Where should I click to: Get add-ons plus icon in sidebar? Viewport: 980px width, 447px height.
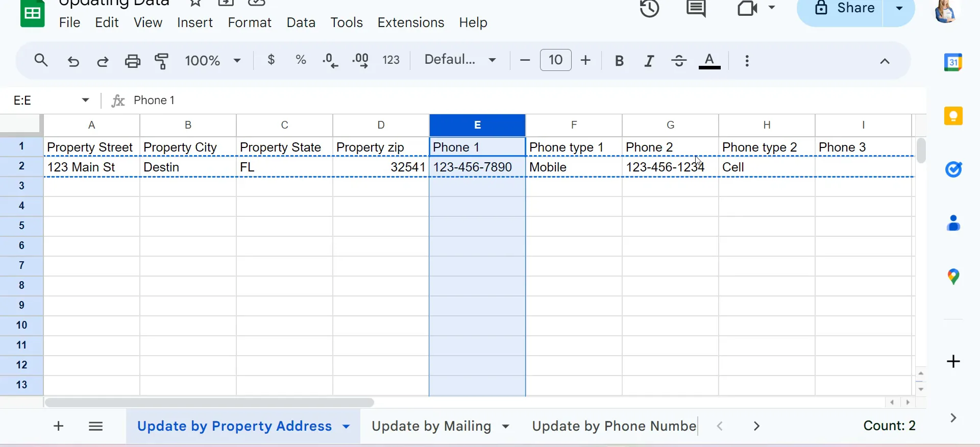953,362
